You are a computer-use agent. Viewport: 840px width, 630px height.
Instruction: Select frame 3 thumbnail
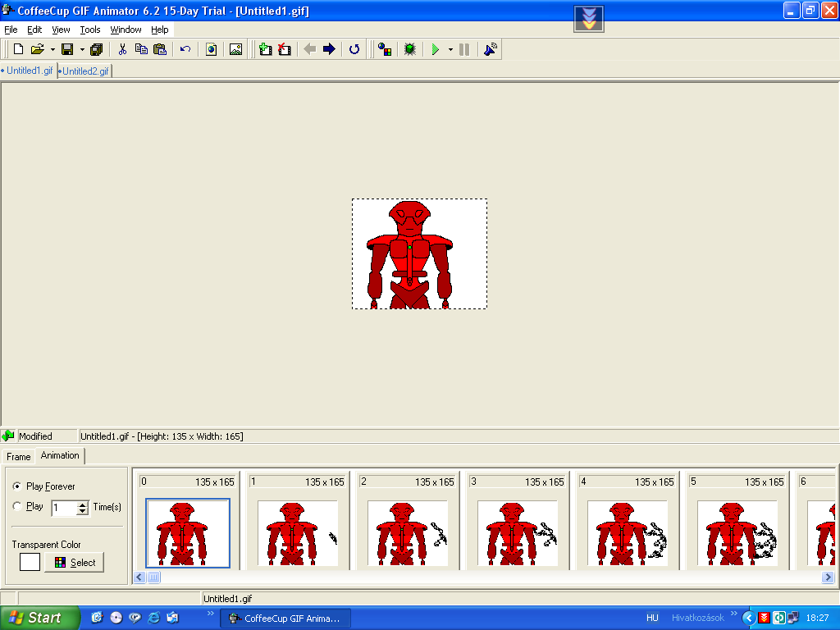[x=518, y=533]
